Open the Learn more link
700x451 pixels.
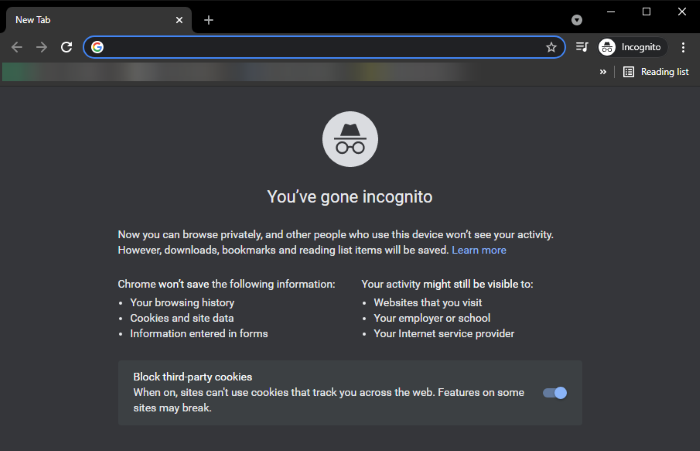[479, 250]
